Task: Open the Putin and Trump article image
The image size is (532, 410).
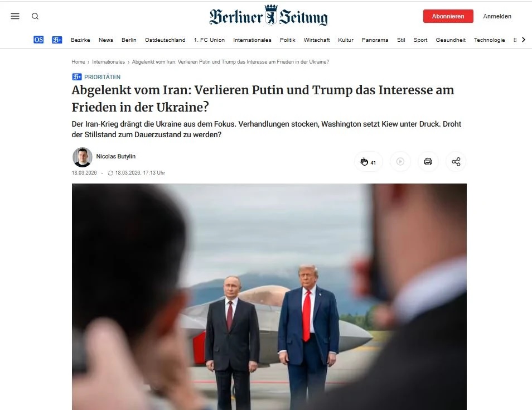Action: 269,297
